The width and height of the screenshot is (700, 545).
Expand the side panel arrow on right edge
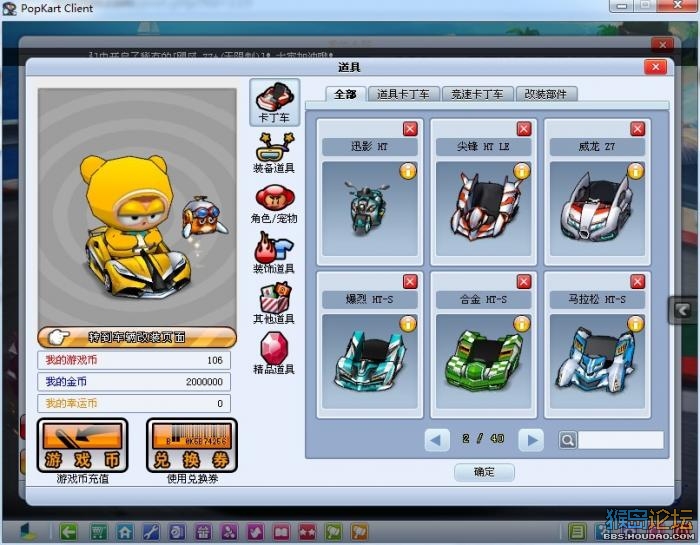click(682, 310)
